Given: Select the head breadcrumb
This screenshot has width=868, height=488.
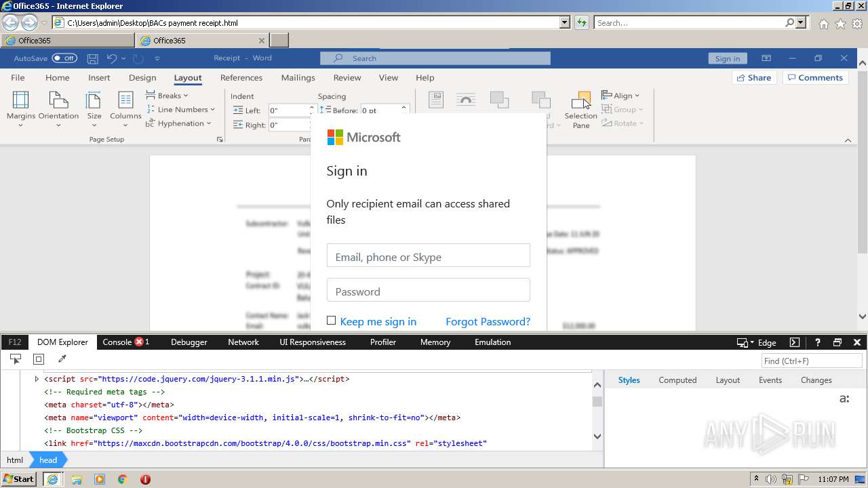Looking at the screenshot, I should coord(48,460).
